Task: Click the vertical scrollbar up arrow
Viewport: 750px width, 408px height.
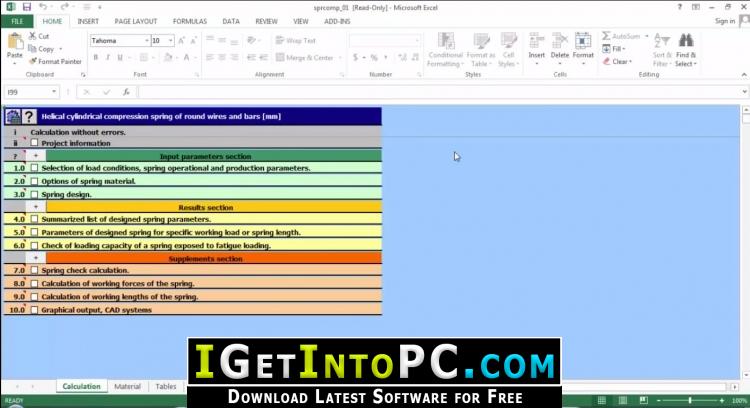Action: tap(745, 110)
